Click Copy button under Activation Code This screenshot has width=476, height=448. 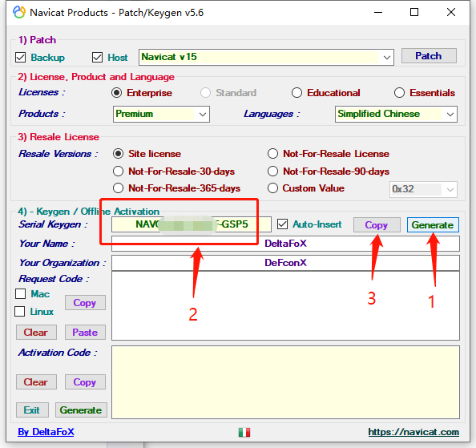[x=85, y=381]
